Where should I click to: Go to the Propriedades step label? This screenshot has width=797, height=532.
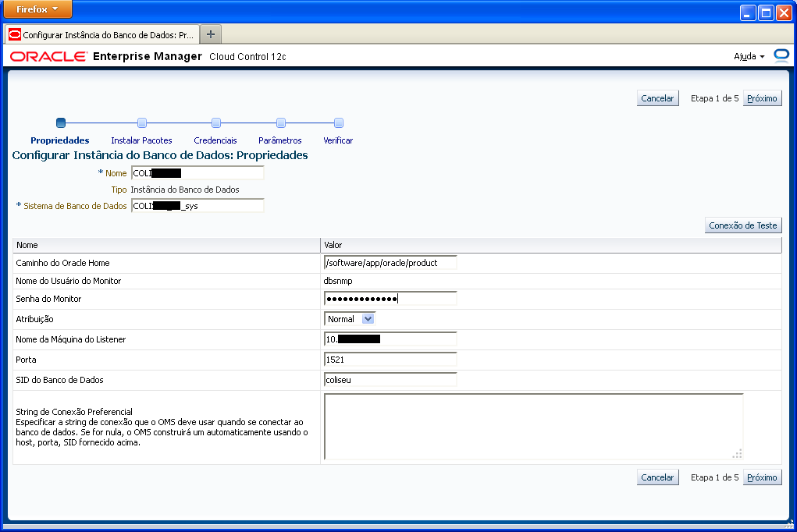pos(60,140)
